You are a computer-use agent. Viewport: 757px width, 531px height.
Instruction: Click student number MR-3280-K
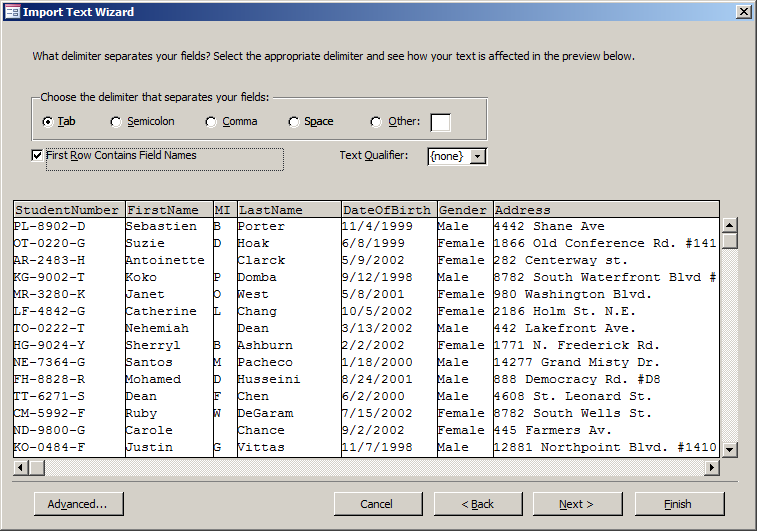point(50,294)
